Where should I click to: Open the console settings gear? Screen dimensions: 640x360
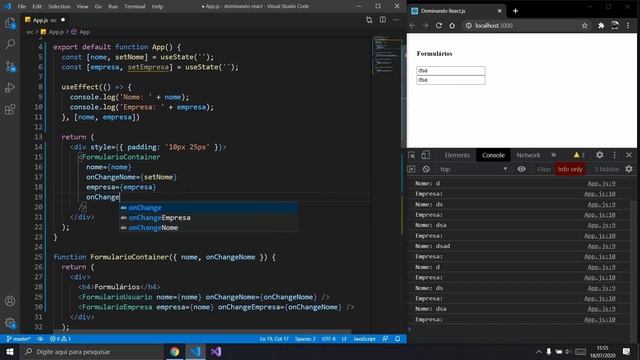(629, 169)
